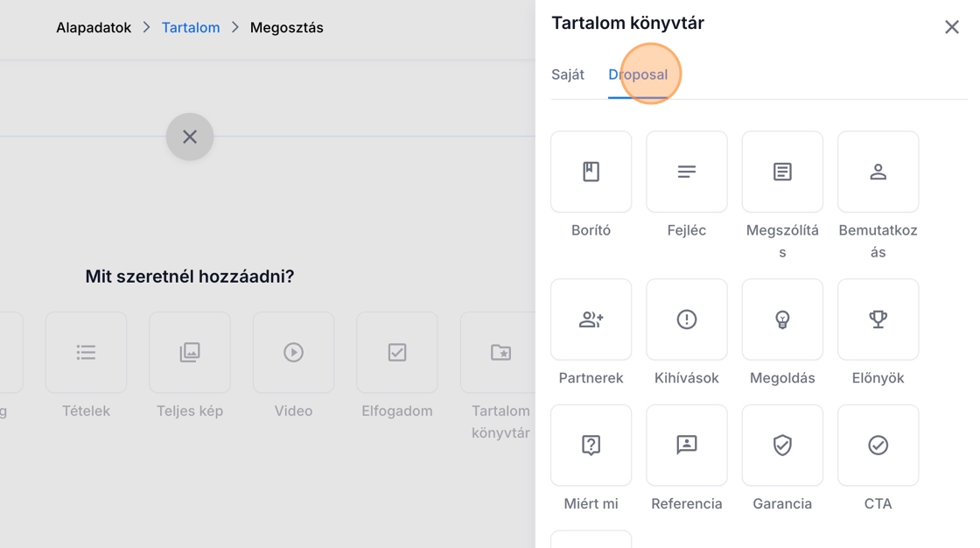Select the Borító cover block icon
This screenshot has width=980, height=548.
tap(591, 172)
